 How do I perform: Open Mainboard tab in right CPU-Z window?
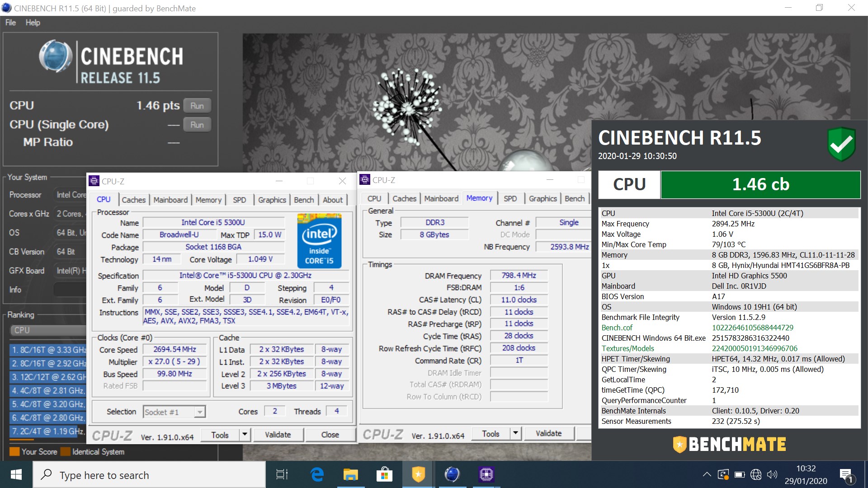(441, 198)
